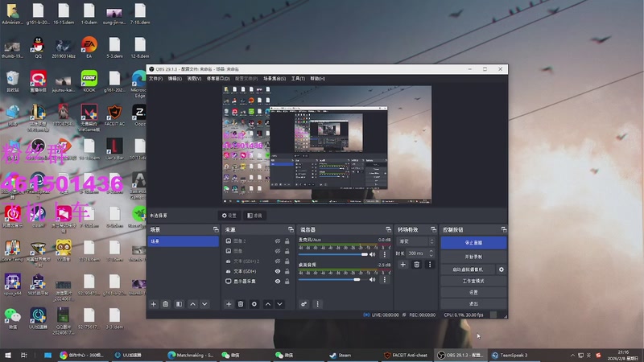The width and height of the screenshot is (644, 362).
Task: Open the EA desktop shortcut
Action: point(89,47)
